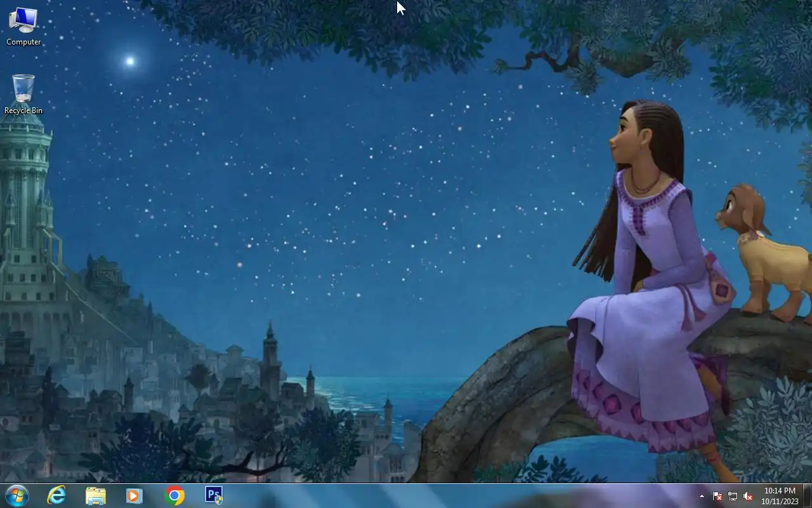Open Google Chrome from taskbar
Screen dimensions: 812x508
(x=174, y=495)
